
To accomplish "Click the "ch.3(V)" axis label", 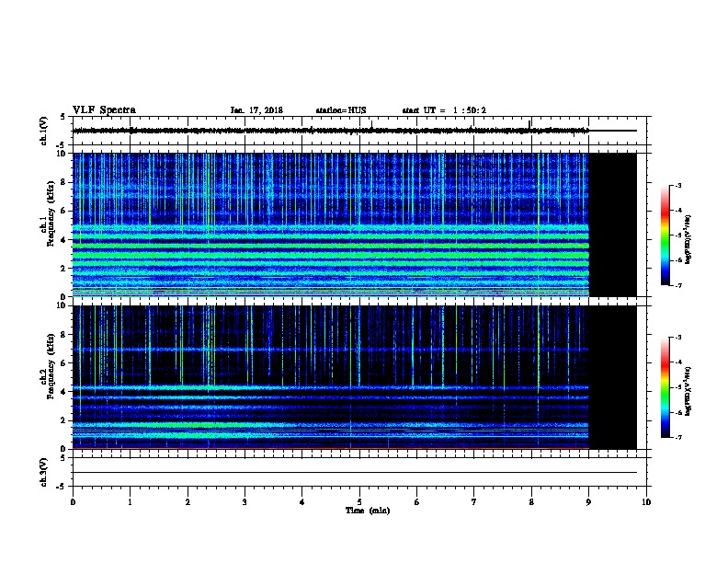I will click(x=43, y=472).
